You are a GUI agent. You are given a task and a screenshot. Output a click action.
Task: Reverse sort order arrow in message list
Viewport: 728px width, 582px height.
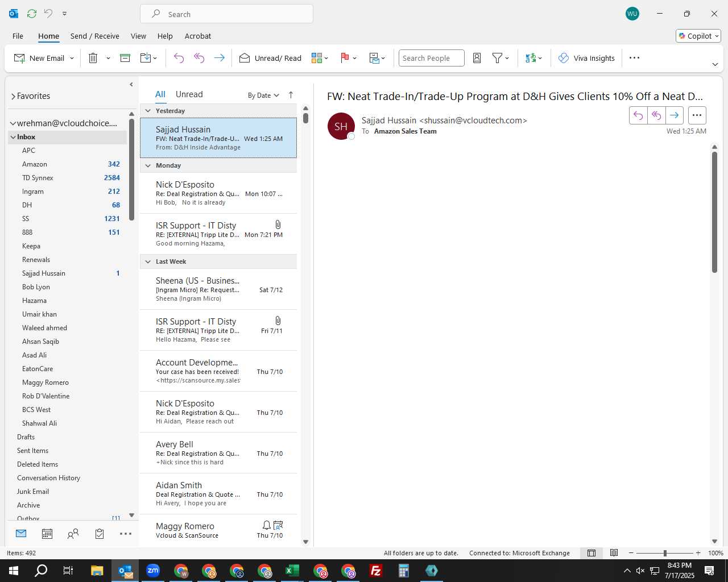(291, 95)
